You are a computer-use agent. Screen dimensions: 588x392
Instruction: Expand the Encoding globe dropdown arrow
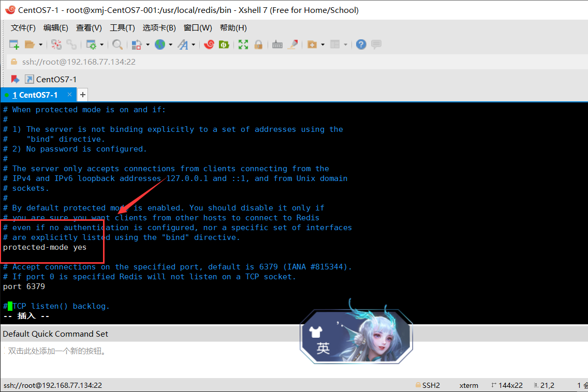coord(171,44)
